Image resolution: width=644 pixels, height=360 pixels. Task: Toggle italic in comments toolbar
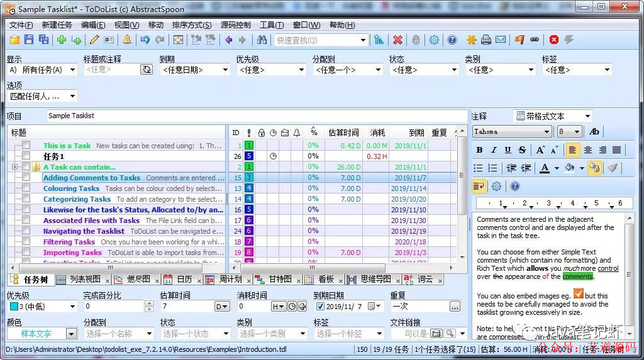(x=494, y=150)
